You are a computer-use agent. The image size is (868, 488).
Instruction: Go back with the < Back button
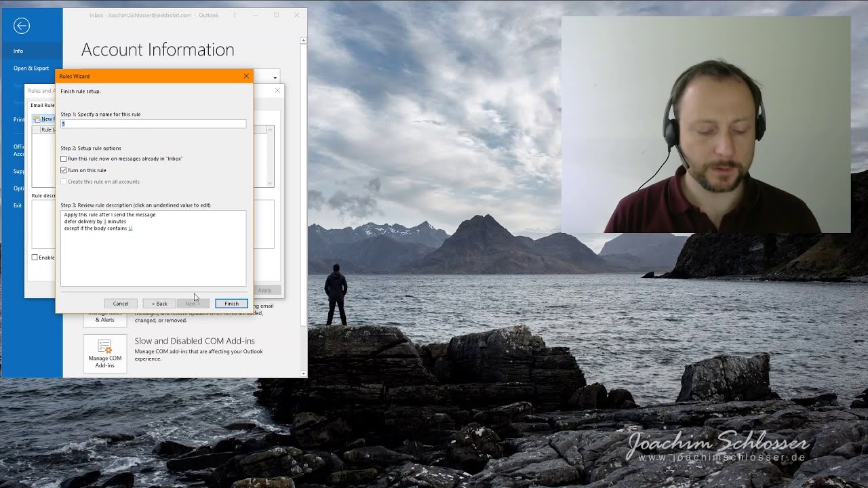point(159,304)
